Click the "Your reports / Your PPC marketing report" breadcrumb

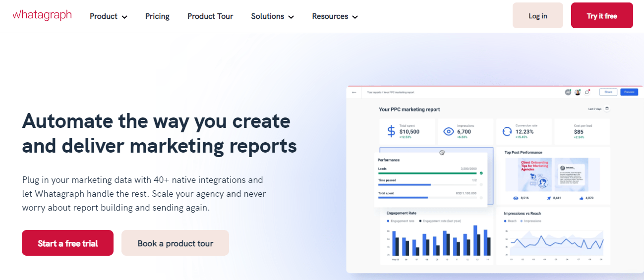(391, 92)
